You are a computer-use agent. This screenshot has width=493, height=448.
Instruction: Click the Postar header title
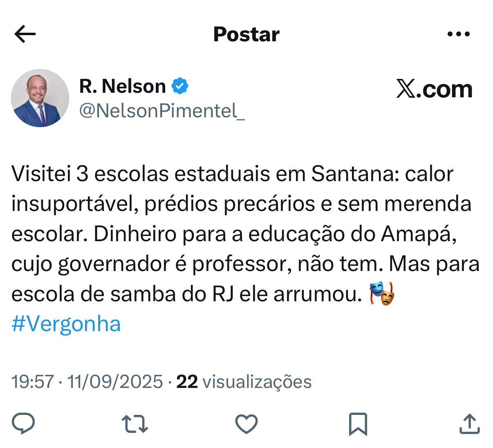coord(247,34)
